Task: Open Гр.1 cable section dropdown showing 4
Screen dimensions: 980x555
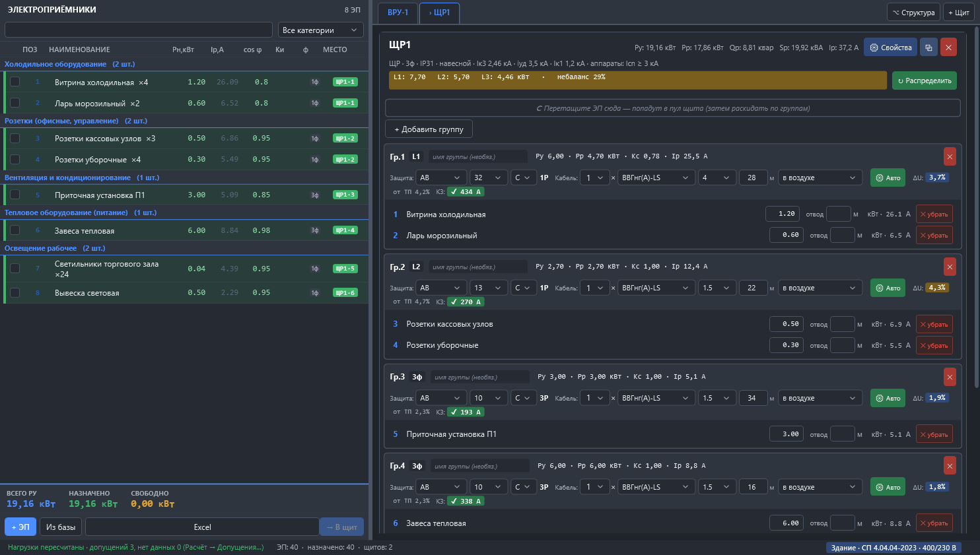Action: tap(717, 178)
